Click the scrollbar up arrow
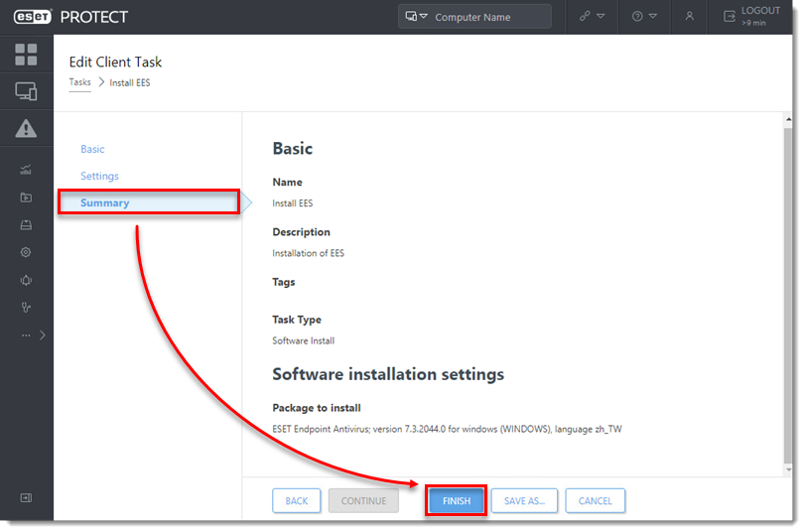The image size is (804, 532). coord(788,120)
